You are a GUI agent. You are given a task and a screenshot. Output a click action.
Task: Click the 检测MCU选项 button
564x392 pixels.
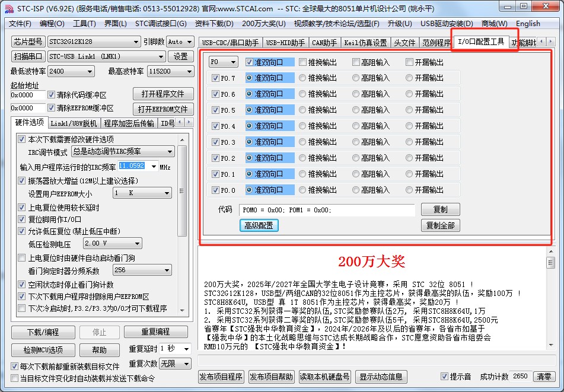(x=43, y=349)
